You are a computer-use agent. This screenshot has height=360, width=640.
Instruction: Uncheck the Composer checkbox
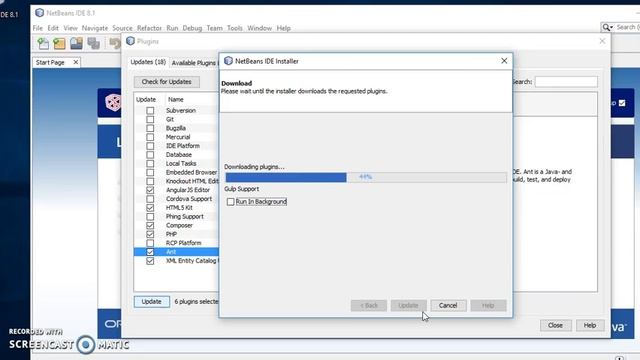(x=150, y=225)
